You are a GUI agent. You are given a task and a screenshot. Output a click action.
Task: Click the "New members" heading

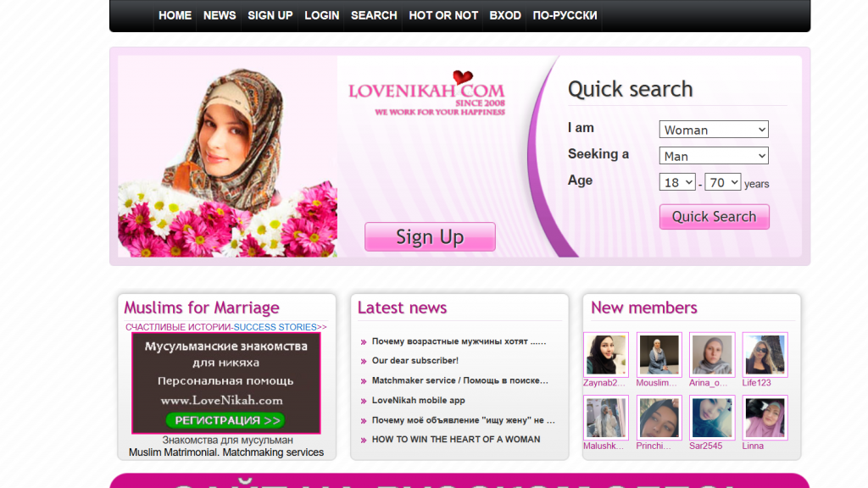644,308
